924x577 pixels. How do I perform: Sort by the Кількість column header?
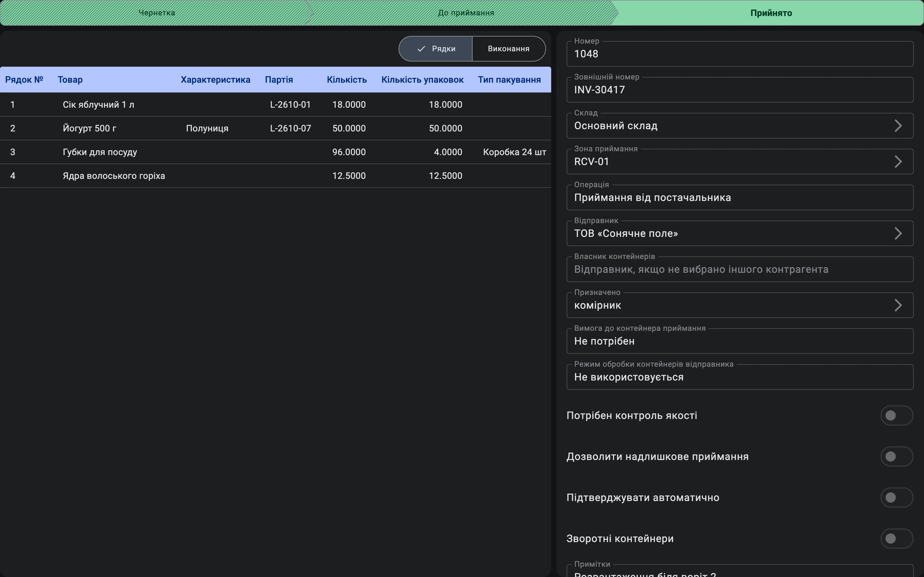click(x=347, y=80)
